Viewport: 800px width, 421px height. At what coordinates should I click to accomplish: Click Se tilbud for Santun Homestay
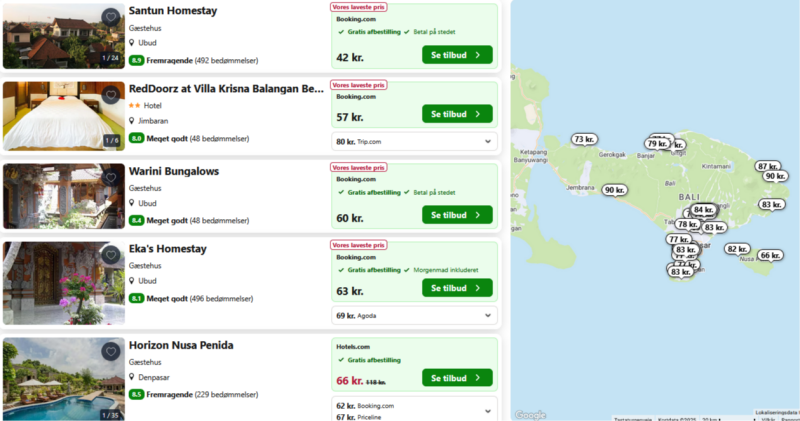pyautogui.click(x=456, y=56)
